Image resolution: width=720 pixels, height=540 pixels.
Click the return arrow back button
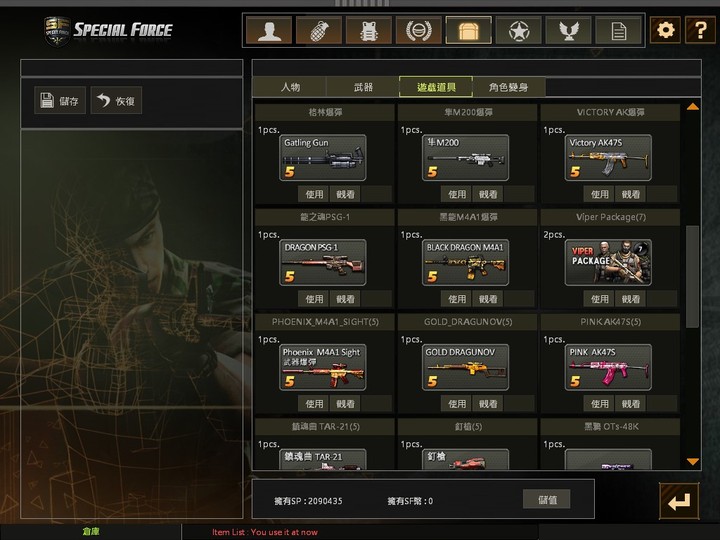coord(679,501)
